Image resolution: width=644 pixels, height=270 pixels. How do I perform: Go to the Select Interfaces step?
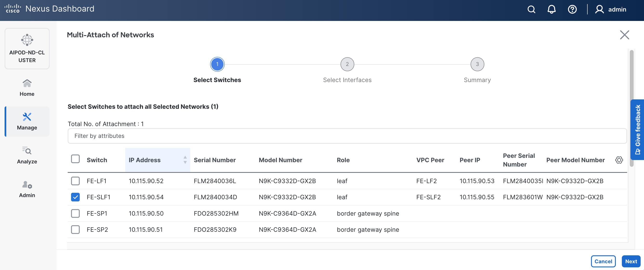(x=347, y=64)
